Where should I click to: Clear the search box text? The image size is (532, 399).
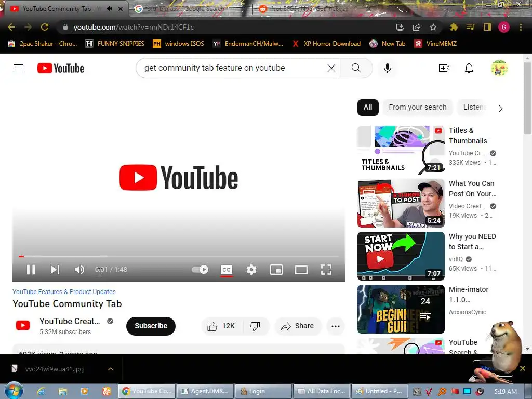tap(331, 68)
